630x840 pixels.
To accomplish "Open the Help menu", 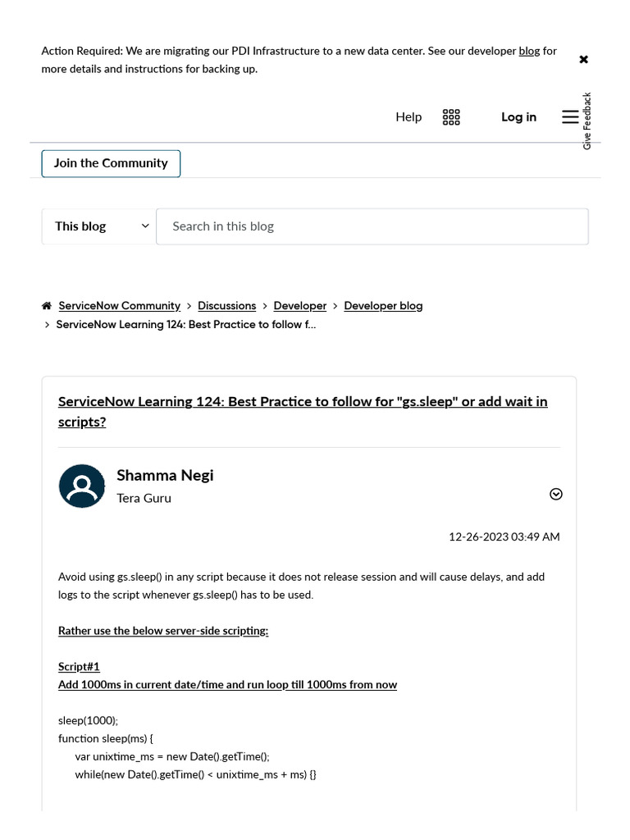I will [409, 116].
